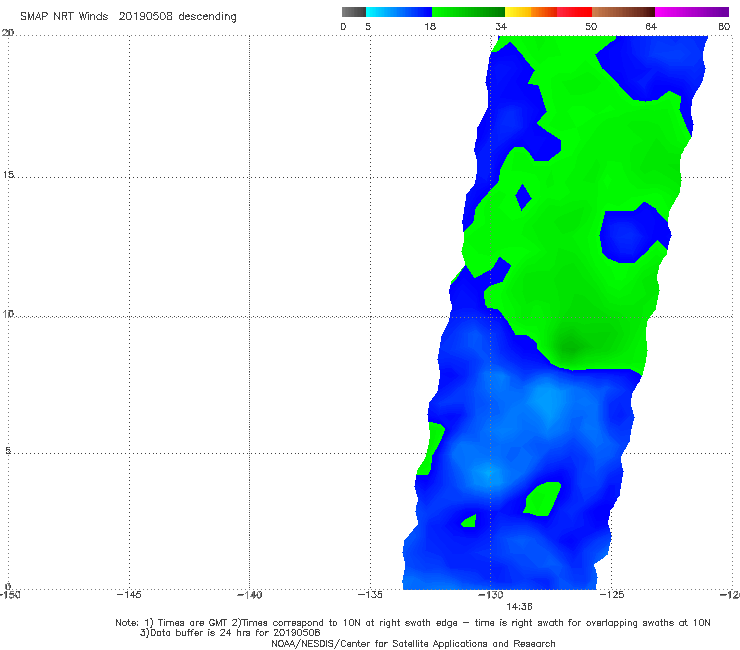Click the green patch near 3N in blue swath
740x650 pixels.
click(543, 499)
